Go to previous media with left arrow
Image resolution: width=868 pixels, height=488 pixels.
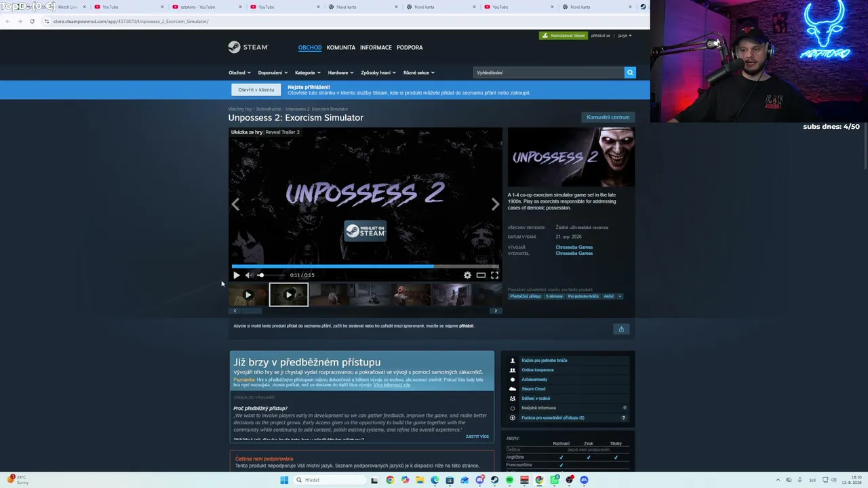point(235,204)
